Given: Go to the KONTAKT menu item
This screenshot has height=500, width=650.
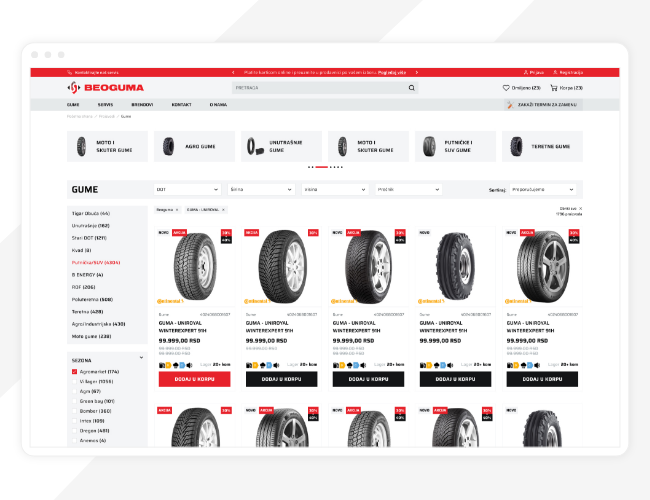Looking at the screenshot, I should coord(181,104).
